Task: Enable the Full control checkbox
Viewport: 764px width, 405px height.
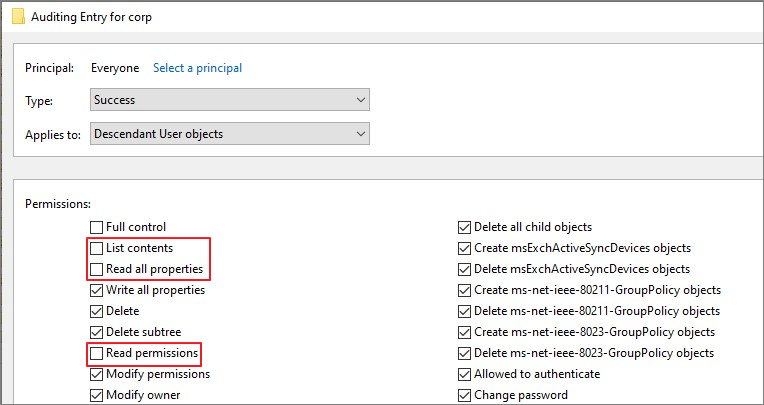Action: click(96, 227)
